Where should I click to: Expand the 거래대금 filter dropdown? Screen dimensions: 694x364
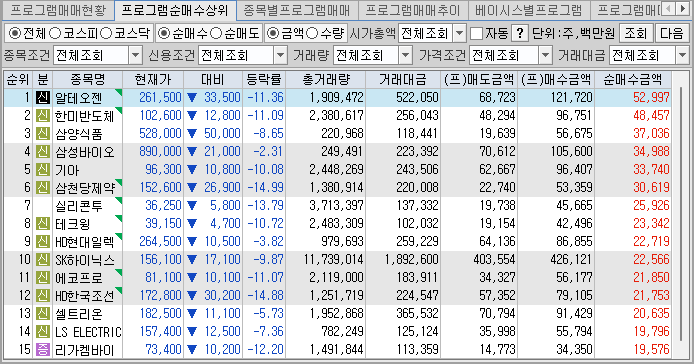click(682, 55)
